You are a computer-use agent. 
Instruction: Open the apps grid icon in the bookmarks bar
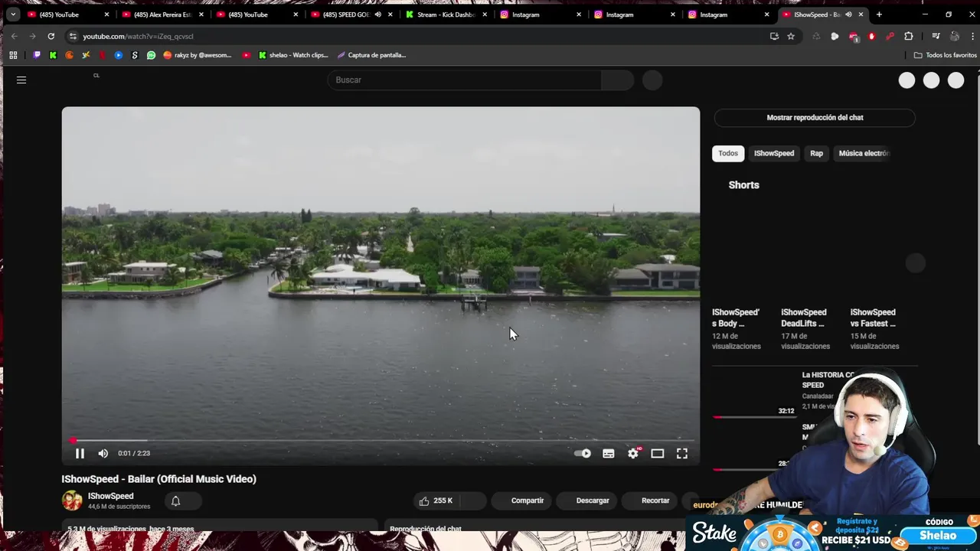[x=13, y=55]
